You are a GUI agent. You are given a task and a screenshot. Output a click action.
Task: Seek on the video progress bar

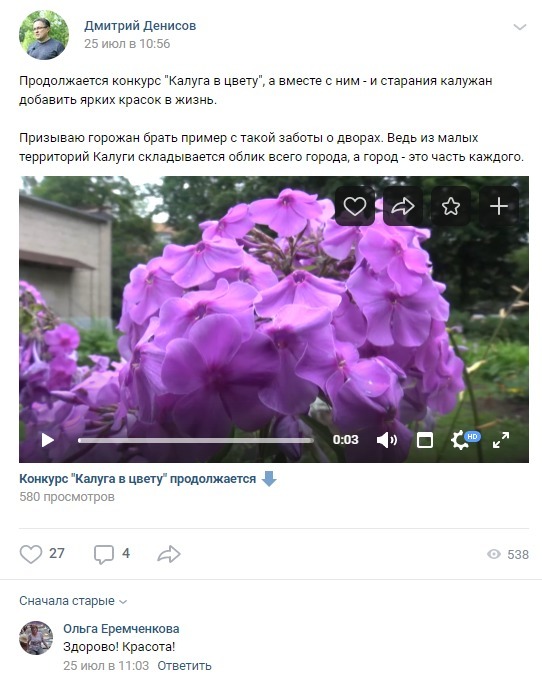[196, 440]
